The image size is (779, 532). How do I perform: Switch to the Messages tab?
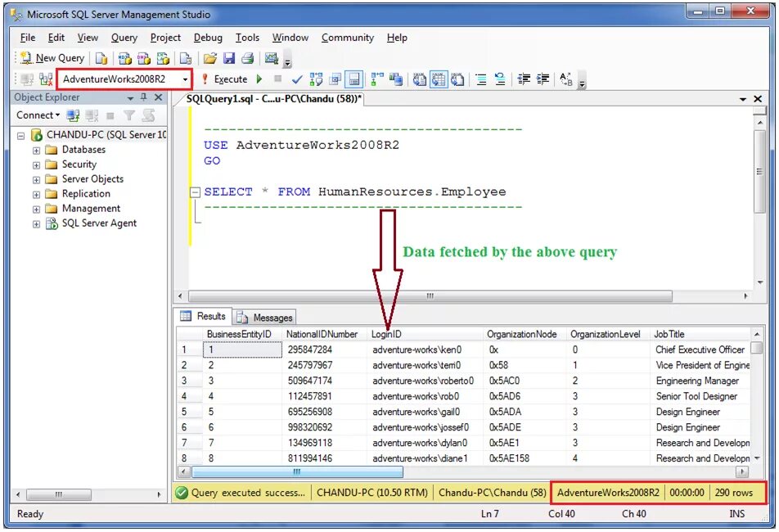tap(265, 318)
